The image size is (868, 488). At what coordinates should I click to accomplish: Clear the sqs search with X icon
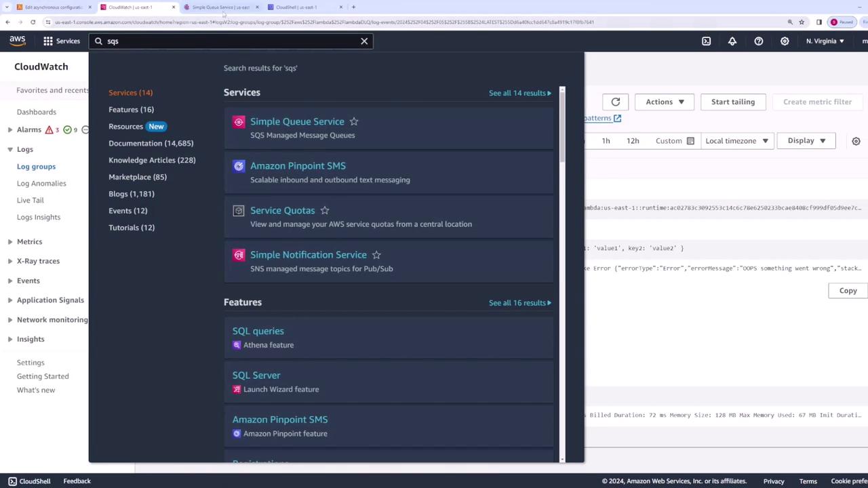coord(364,41)
